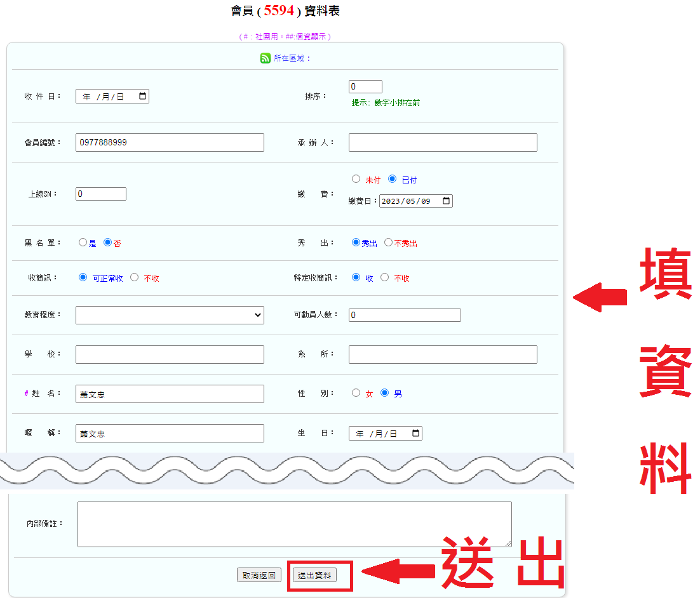Open the calendar picker for 收件日
Screen dimensions: 700x598
pyautogui.click(x=142, y=96)
